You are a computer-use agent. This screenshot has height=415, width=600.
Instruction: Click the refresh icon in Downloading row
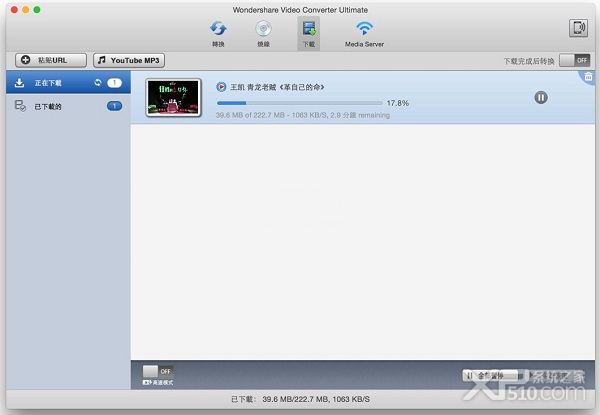pos(98,82)
